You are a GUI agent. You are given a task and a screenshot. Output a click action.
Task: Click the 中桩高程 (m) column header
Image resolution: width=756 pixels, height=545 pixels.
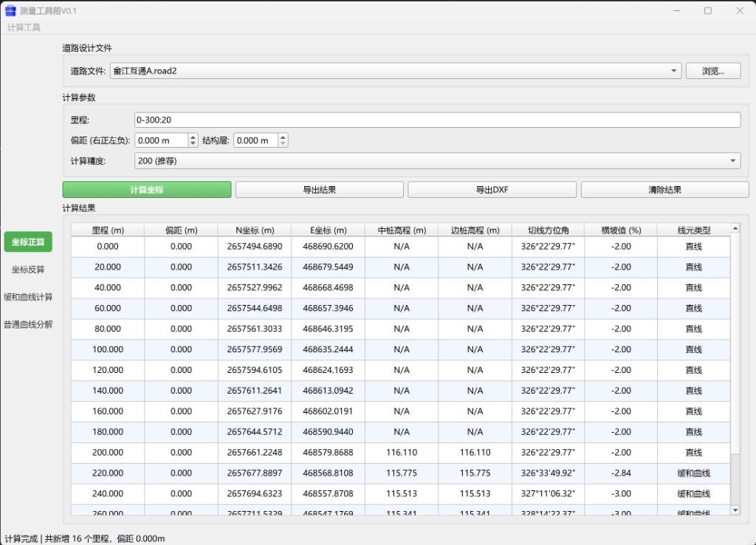402,230
